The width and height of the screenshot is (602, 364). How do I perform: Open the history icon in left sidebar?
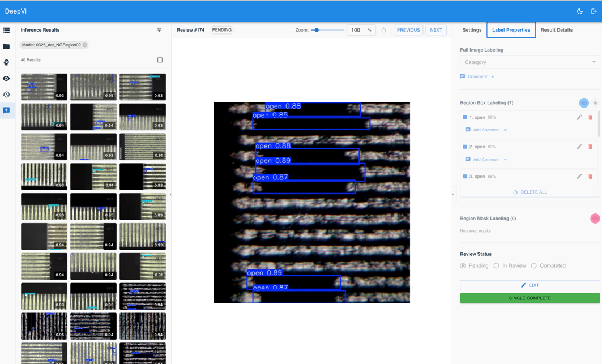[6, 95]
